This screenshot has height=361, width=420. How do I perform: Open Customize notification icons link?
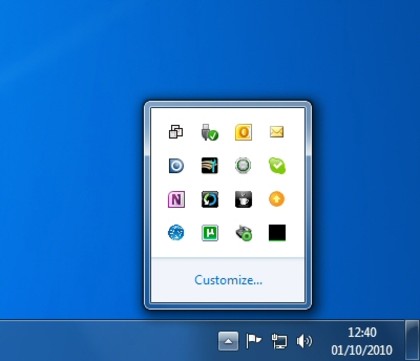228,280
